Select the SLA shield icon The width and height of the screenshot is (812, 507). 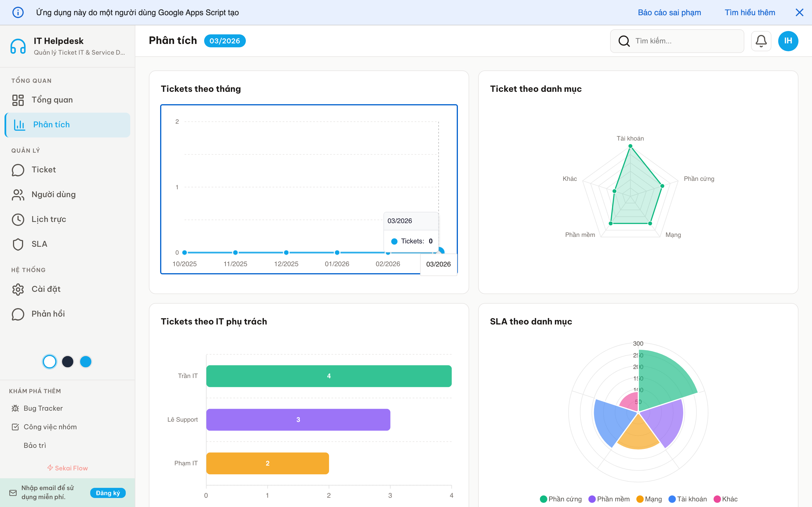(17, 244)
